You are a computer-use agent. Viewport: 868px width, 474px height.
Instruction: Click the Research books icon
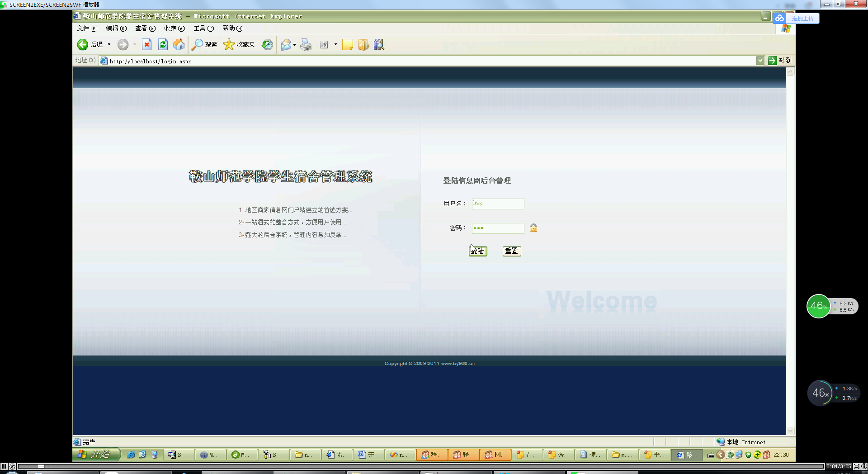[379, 44]
